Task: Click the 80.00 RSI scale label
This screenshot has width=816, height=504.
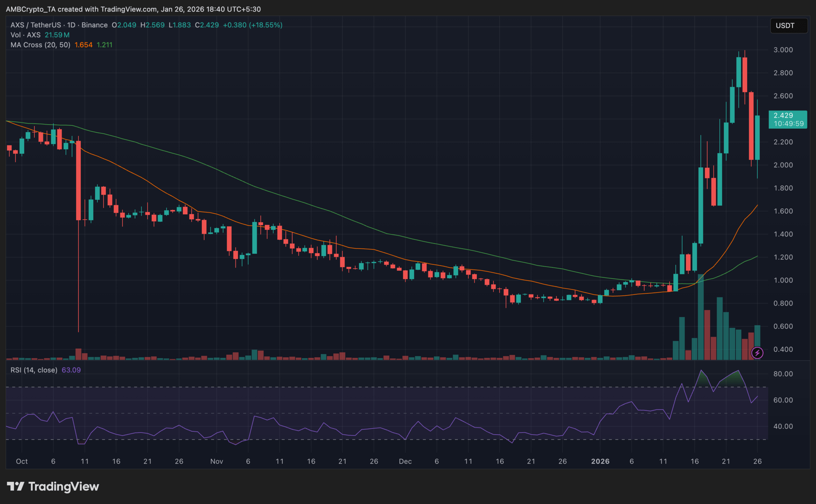Action: (783, 374)
